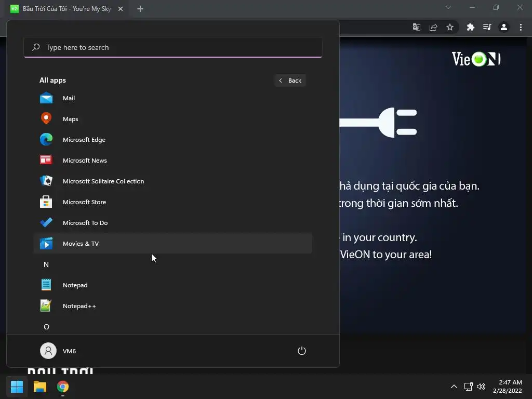
Task: Show hidden system tray icons
Action: coord(454,387)
